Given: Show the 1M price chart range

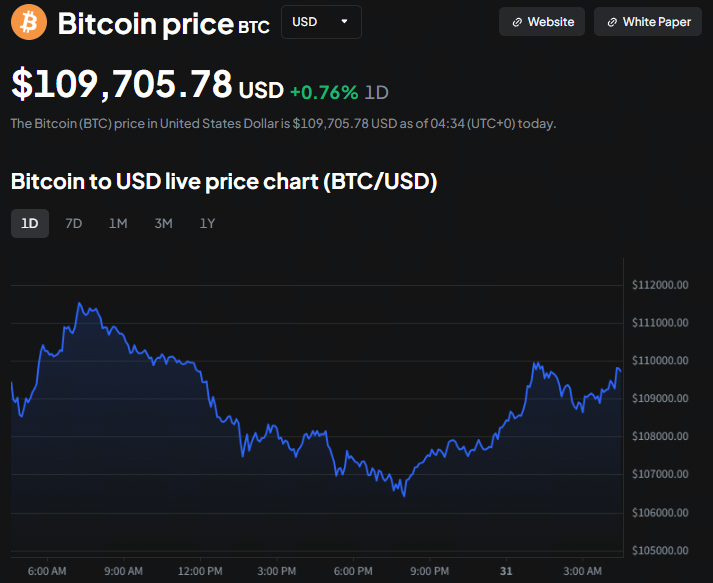Looking at the screenshot, I should (x=118, y=223).
